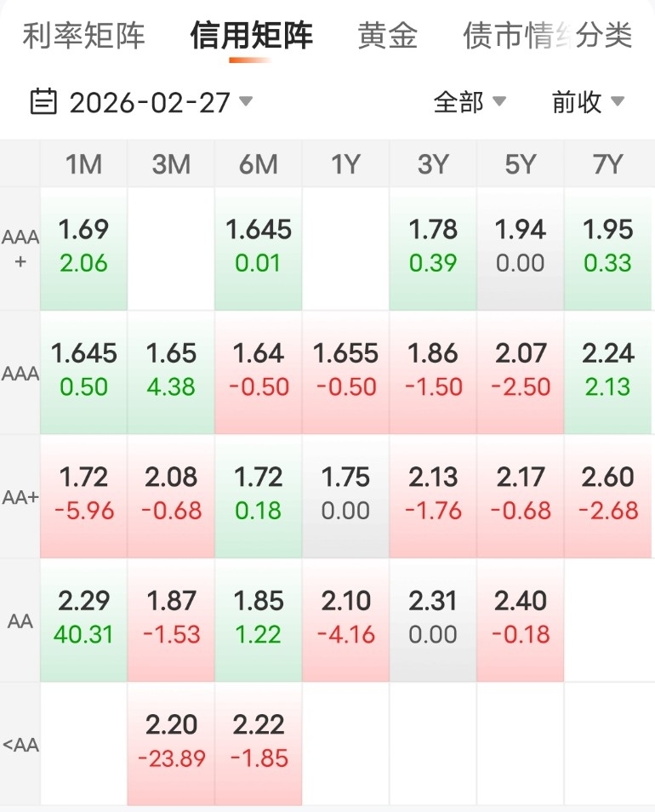Select the AA+ 7Y cell showing 2.60

pyautogui.click(x=608, y=494)
